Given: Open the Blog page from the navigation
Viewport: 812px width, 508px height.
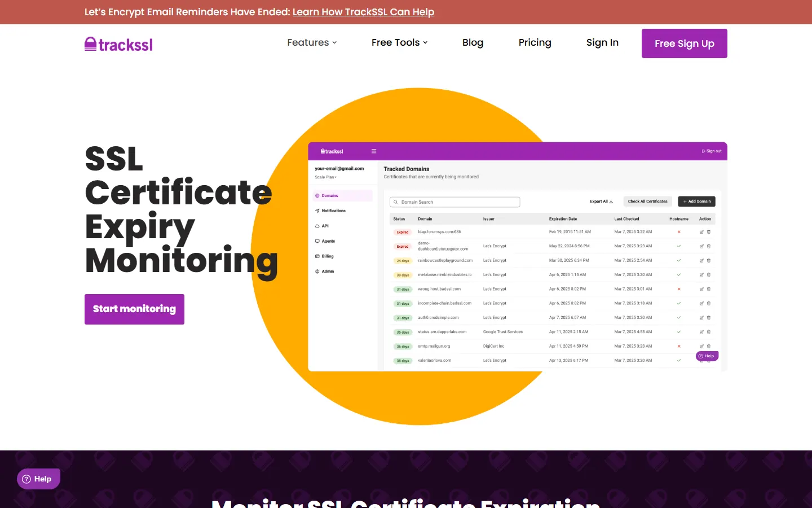Looking at the screenshot, I should [473, 42].
